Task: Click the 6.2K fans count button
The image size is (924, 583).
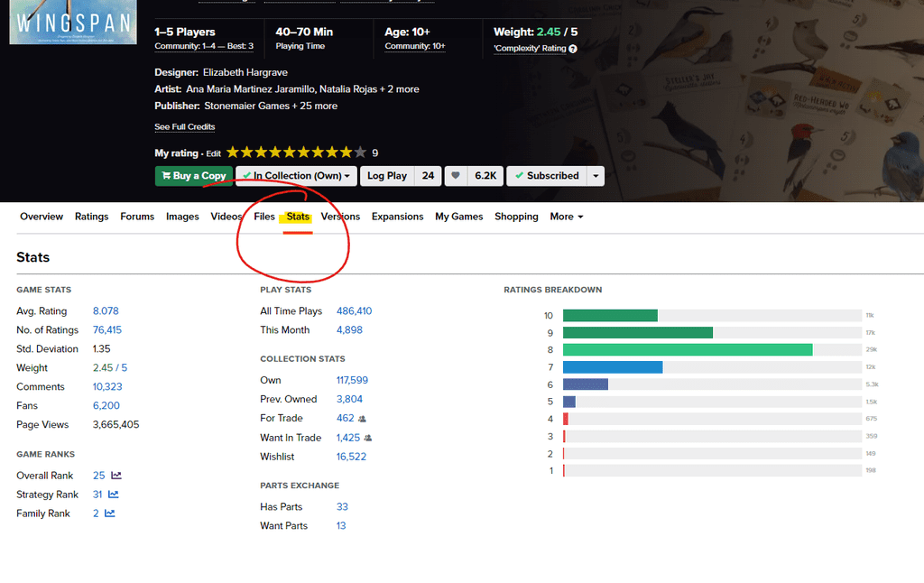Action: (485, 176)
